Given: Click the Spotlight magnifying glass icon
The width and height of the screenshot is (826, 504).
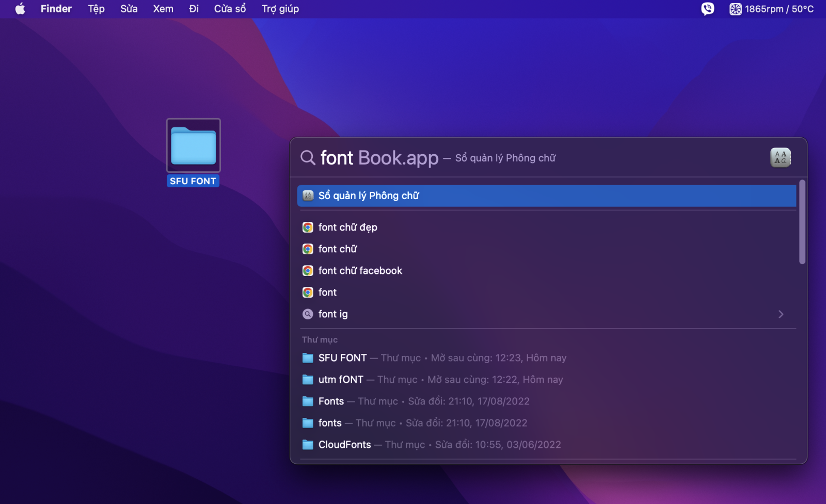Looking at the screenshot, I should coord(308,158).
